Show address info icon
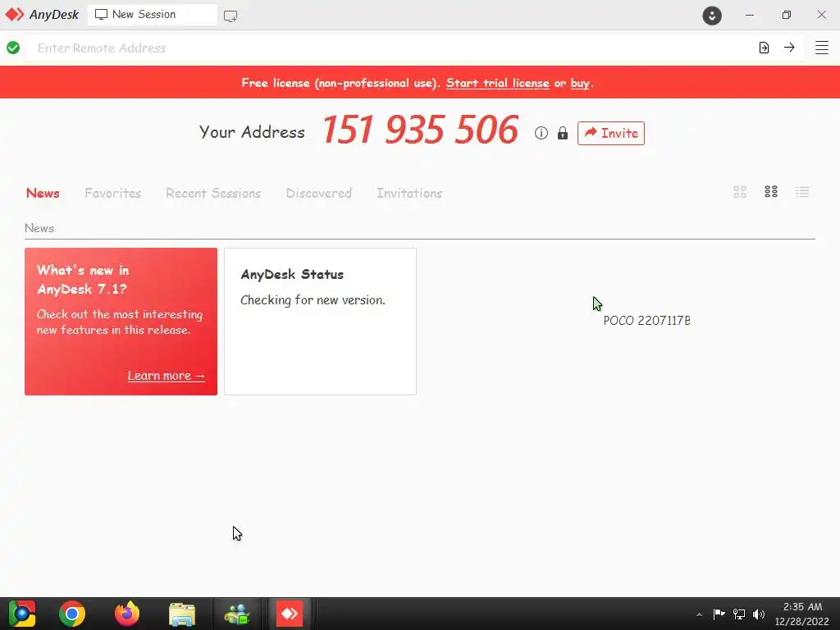Viewport: 840px width, 630px height. click(541, 133)
